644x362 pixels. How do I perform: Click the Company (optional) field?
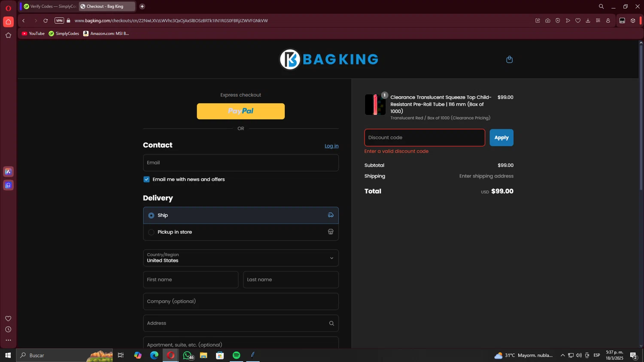pos(241,302)
